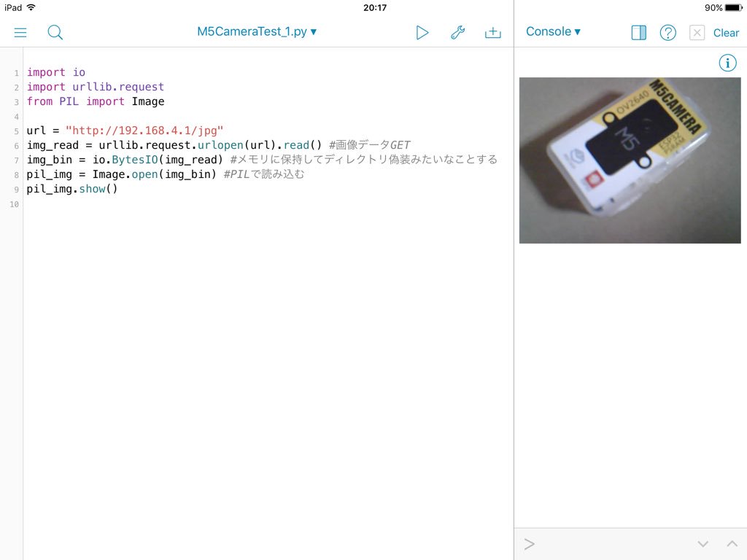Open the sidebar with the hamburger icon

(20, 32)
